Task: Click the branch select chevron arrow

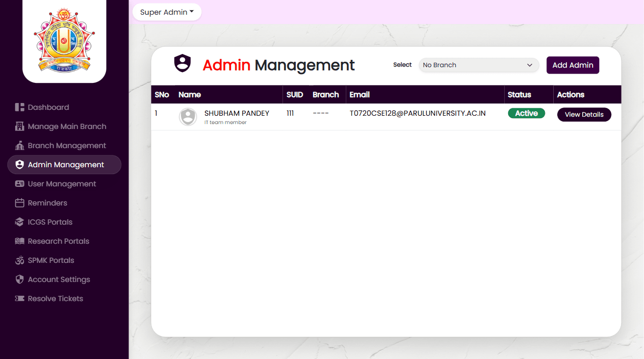Action: (530, 65)
